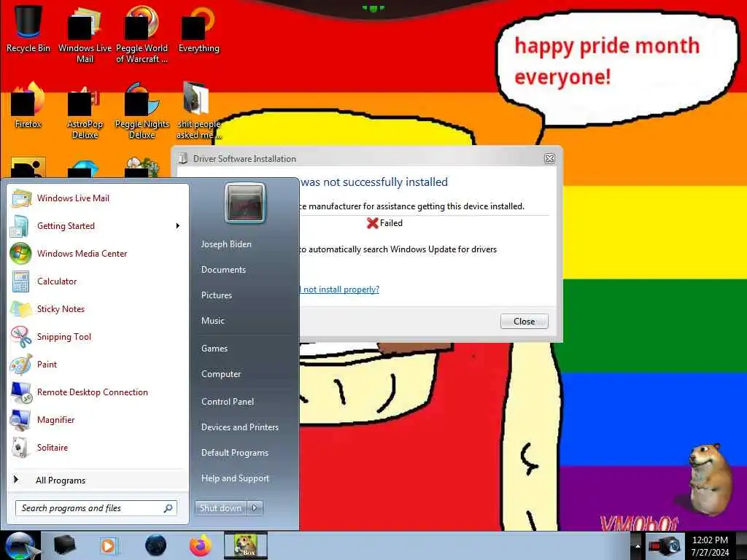747x560 pixels.
Task: Click the Getting Started icon in Start menu
Action: [x=20, y=226]
